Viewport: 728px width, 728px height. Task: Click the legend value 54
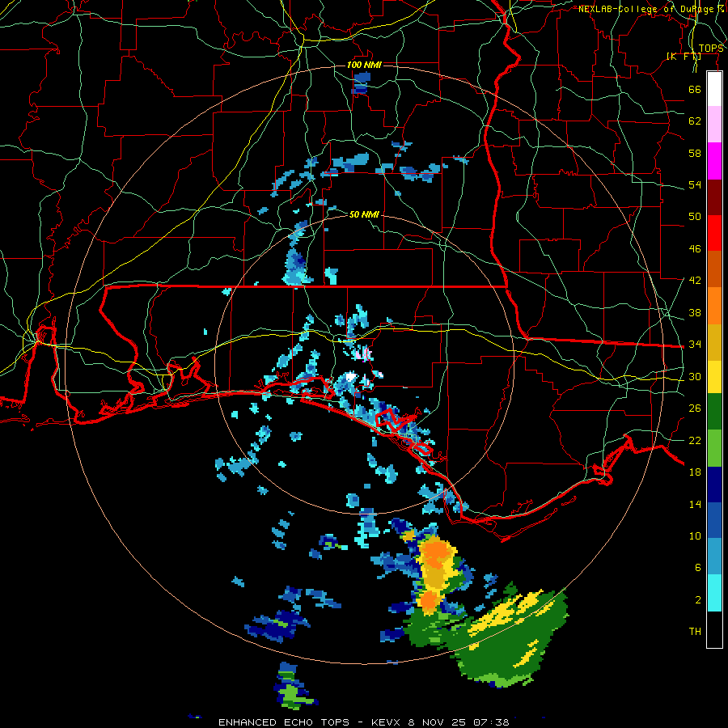695,184
